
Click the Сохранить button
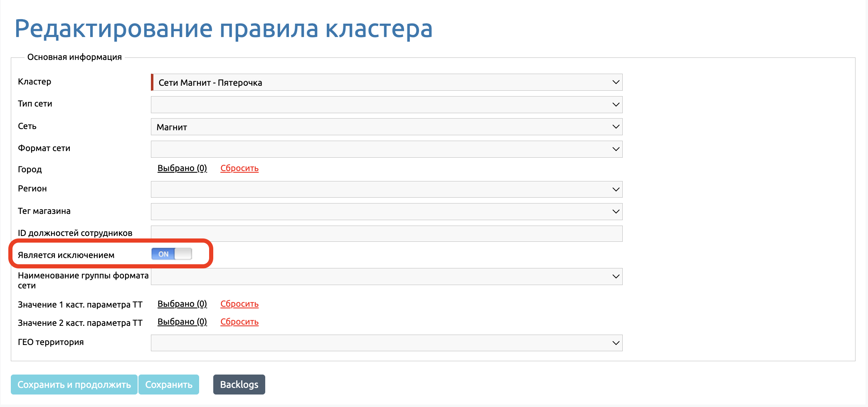[169, 385]
